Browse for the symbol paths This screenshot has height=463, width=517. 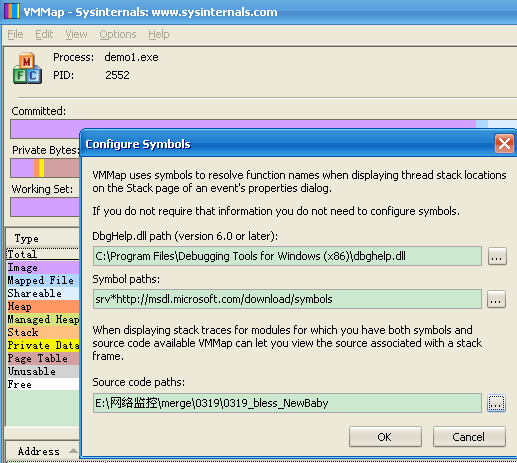(x=496, y=299)
